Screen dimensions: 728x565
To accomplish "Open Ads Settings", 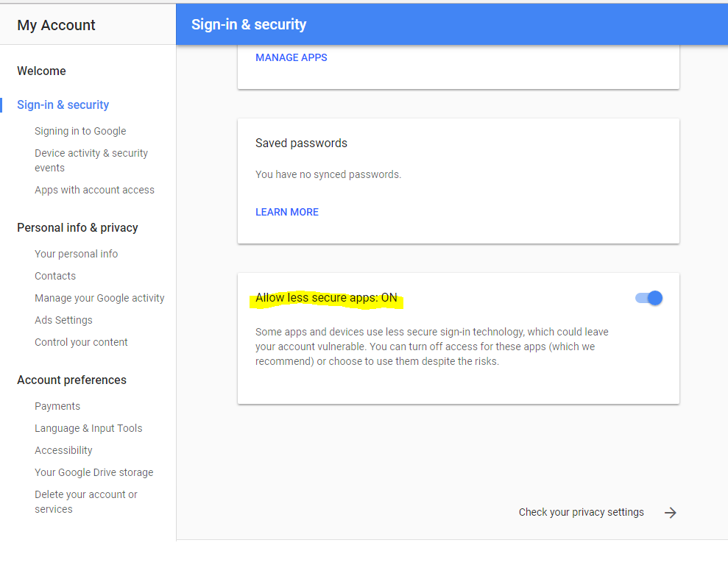I will coord(63,320).
